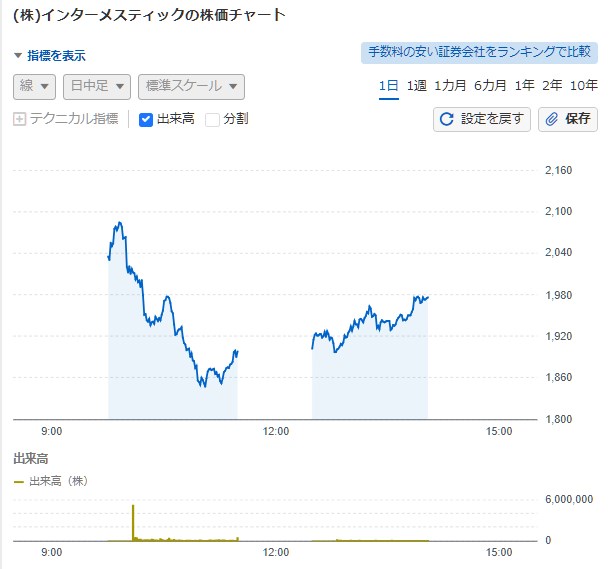The width and height of the screenshot is (609, 569).
Task: Switch to the 10年 period tab
Action: [583, 85]
